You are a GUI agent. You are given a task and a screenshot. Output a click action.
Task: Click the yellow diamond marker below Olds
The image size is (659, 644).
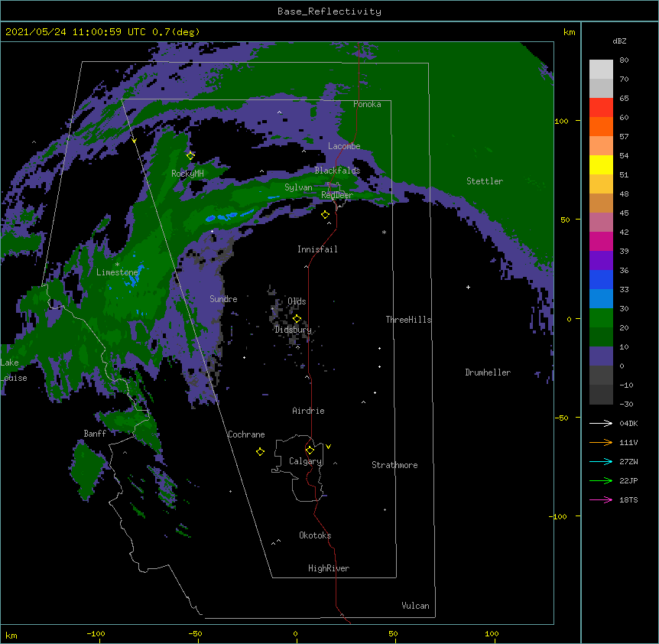297,319
